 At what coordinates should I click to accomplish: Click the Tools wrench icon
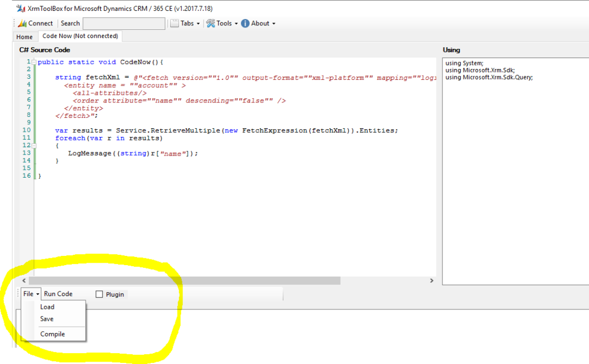pyautogui.click(x=211, y=24)
